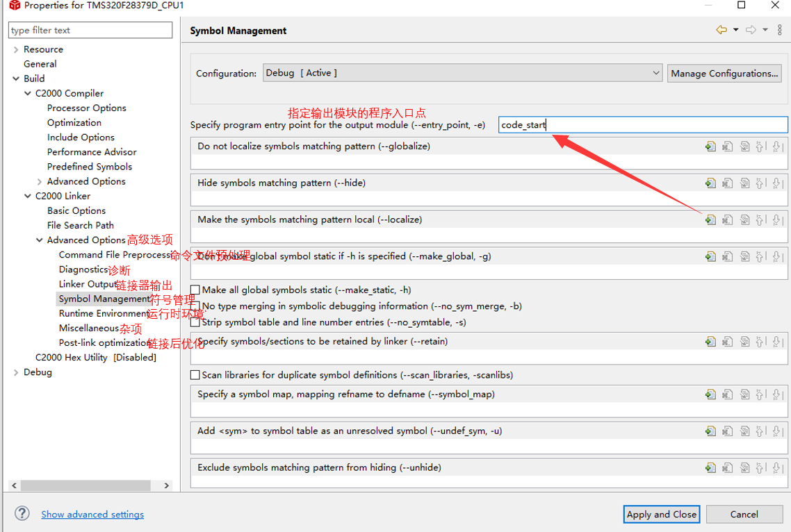Open File Search Path page
791x532 pixels.
[x=81, y=226]
